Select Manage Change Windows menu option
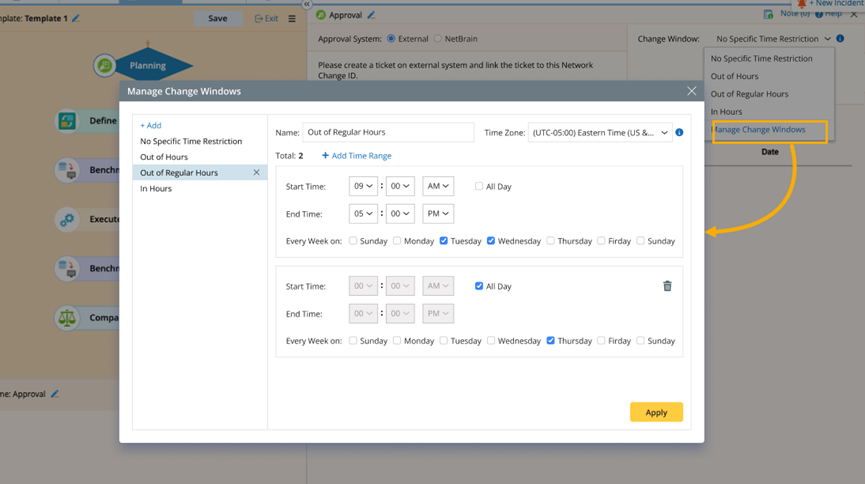Viewport: 865px width, 484px height. click(x=758, y=130)
